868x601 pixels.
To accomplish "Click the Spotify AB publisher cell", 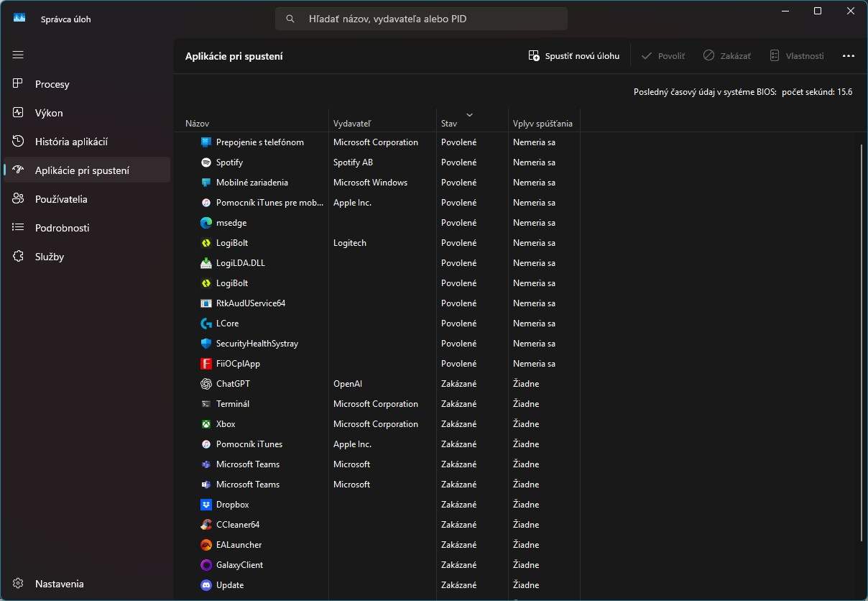I will tap(353, 162).
